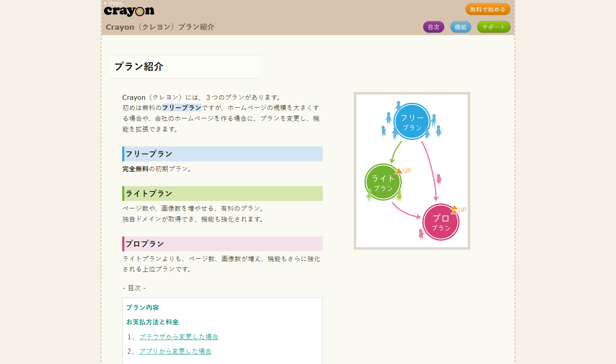616x364 pixels.
Task: Click the crayon logo at the top
Action: [129, 11]
